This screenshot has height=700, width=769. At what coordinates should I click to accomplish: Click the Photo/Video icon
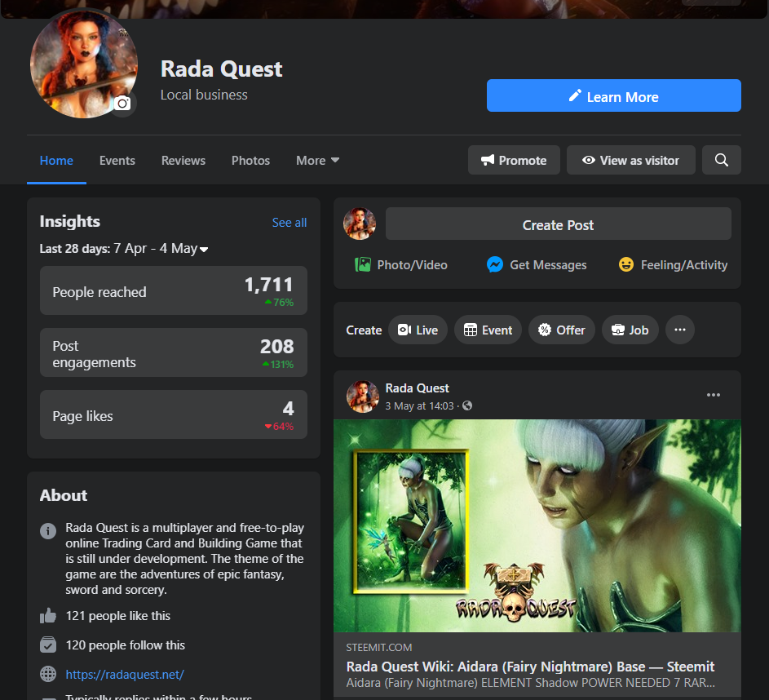point(363,265)
